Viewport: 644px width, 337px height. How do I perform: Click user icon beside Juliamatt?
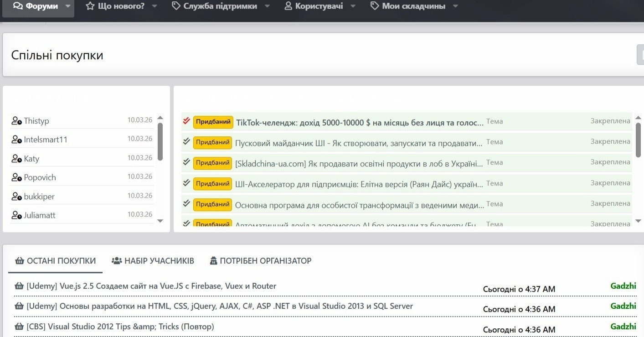pyautogui.click(x=16, y=215)
